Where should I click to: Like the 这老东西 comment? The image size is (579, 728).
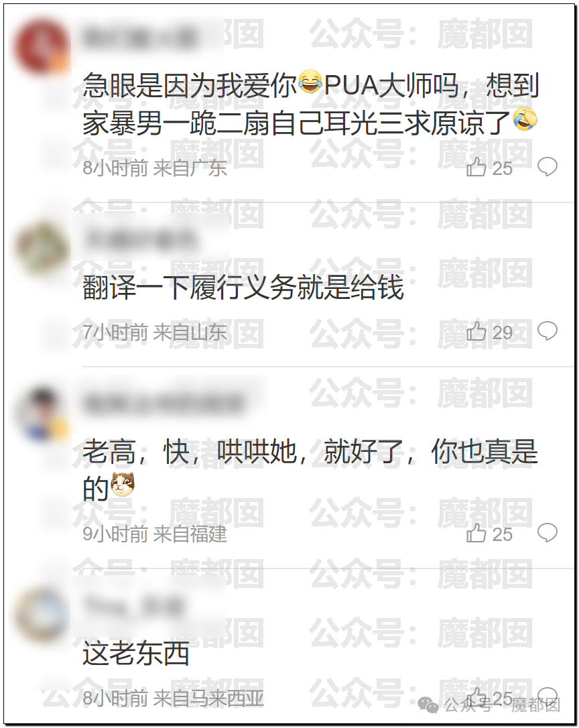(489, 697)
